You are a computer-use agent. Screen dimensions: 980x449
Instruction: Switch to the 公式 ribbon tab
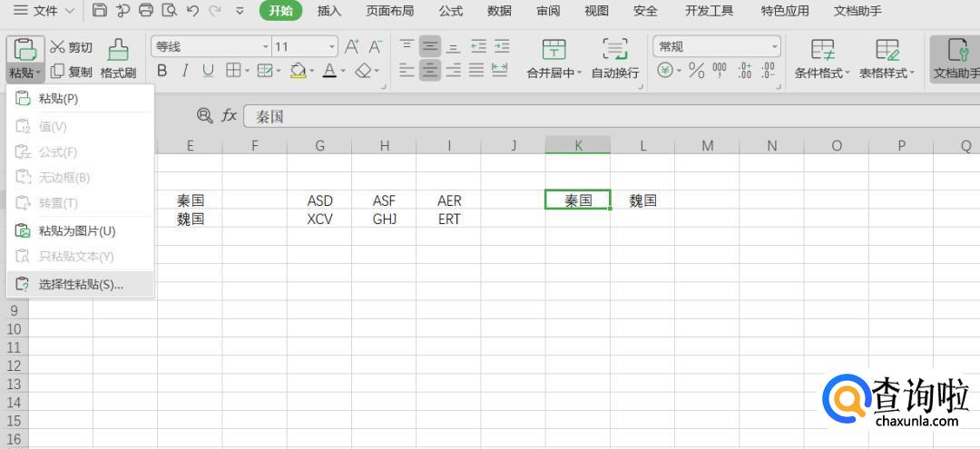click(451, 11)
